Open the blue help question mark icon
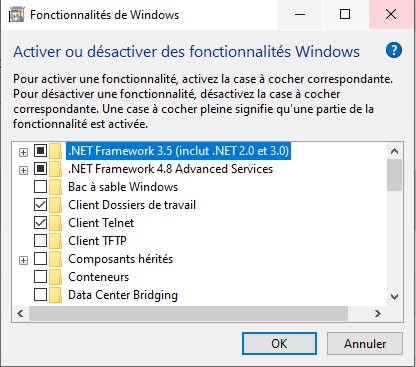 [x=394, y=51]
